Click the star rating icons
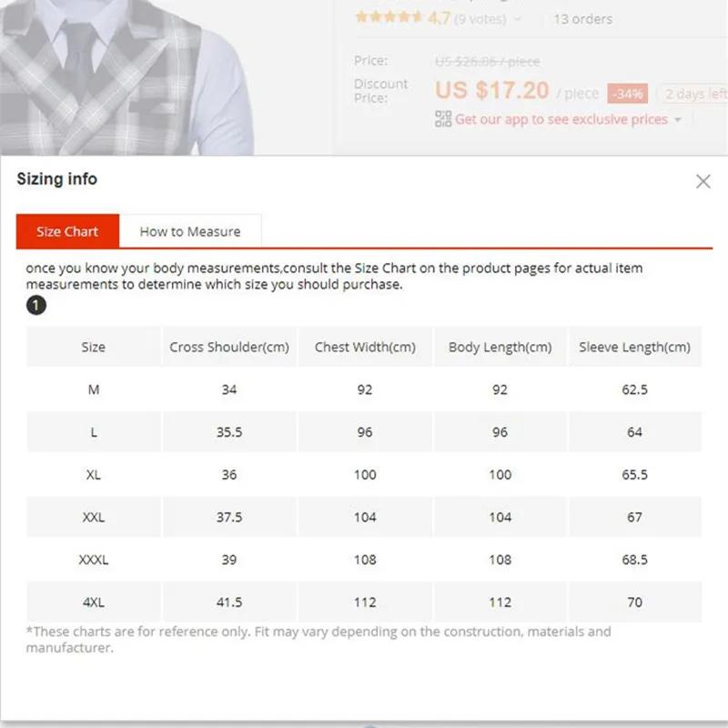 click(x=389, y=17)
